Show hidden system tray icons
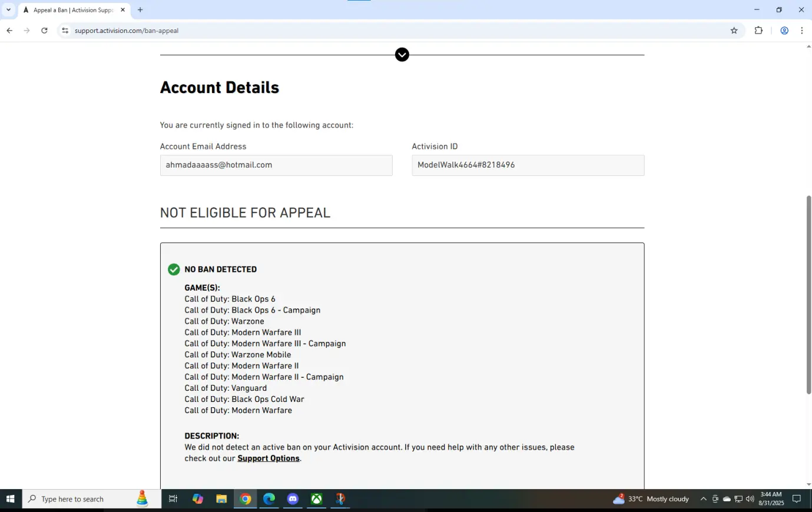This screenshot has height=512, width=812. [703, 499]
